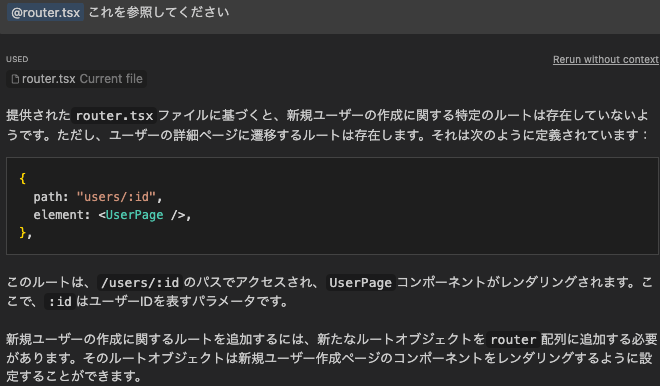This screenshot has height=386, width=660.
Task: Click the file icon beside router.tsx
Action: click(x=15, y=79)
